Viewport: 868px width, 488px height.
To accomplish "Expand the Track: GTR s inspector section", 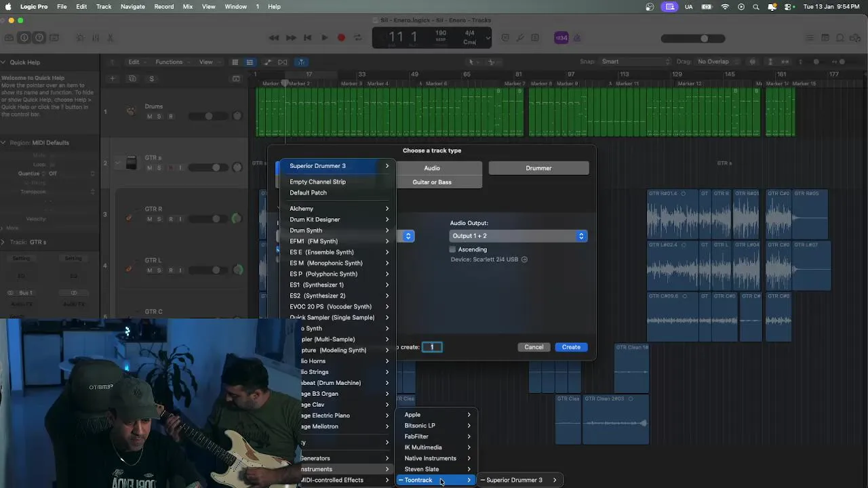I will tap(4, 242).
